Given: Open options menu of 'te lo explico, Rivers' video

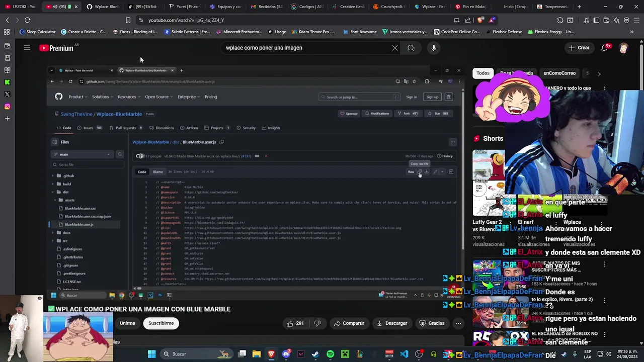Looking at the screenshot, I should click(605, 300).
